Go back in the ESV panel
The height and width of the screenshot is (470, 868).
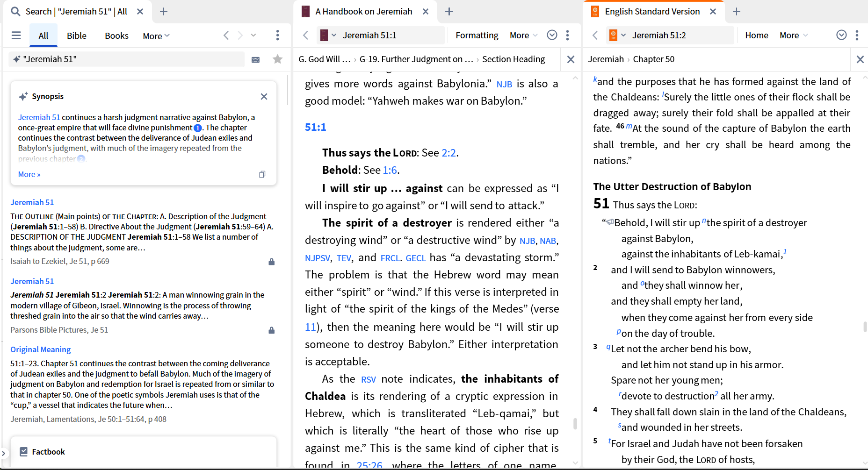coord(595,36)
